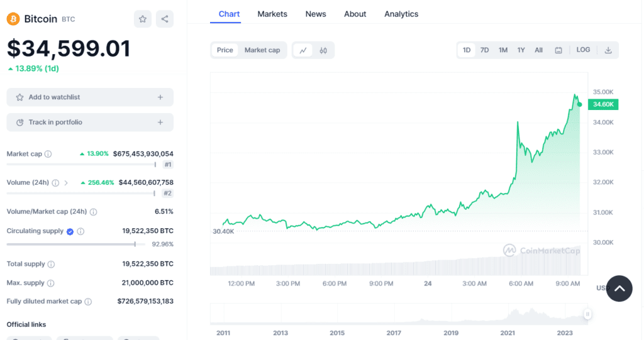Click the 6.51% volume ratio value
The image size is (644, 340).
pyautogui.click(x=164, y=211)
